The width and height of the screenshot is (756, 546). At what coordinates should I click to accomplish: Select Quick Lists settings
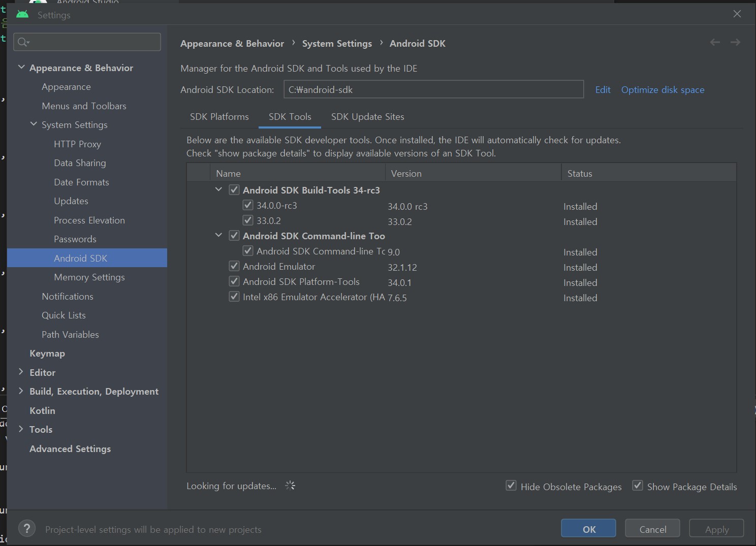pyautogui.click(x=64, y=315)
